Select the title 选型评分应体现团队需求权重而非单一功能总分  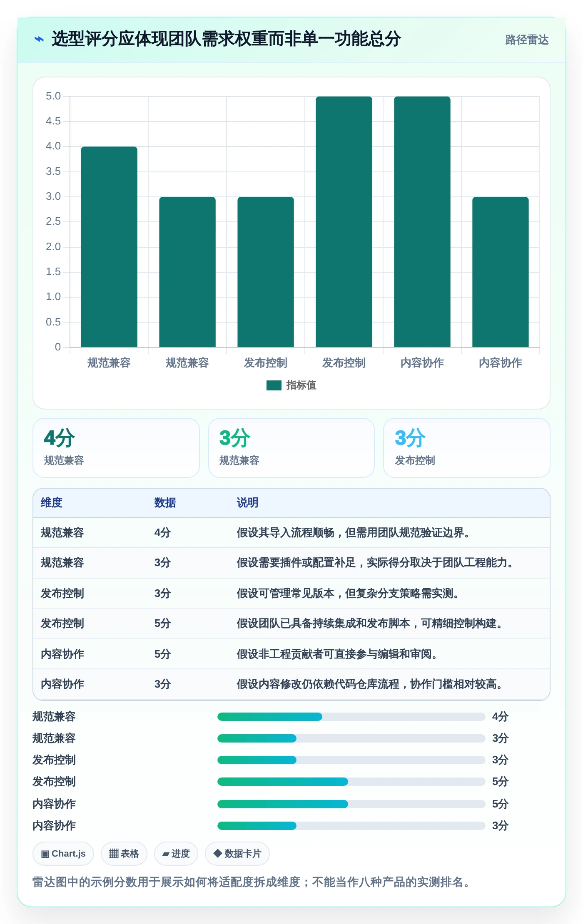(226, 39)
